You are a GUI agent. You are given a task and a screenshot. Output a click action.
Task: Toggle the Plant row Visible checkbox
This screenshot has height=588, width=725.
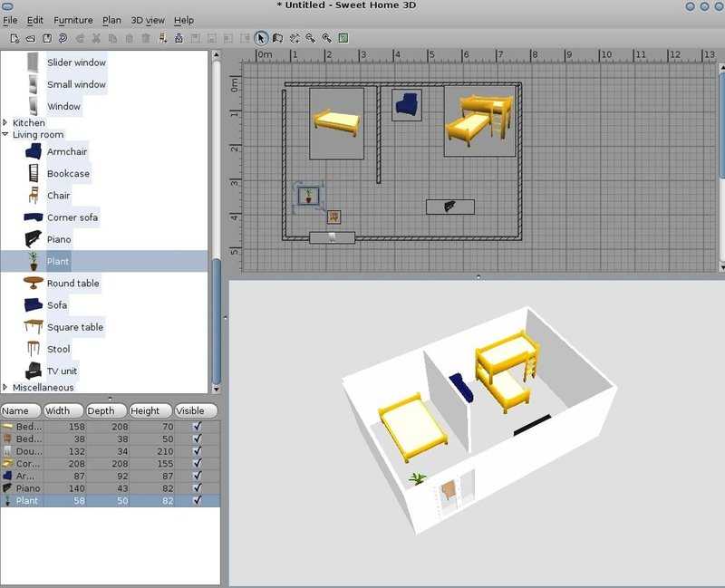(x=197, y=500)
